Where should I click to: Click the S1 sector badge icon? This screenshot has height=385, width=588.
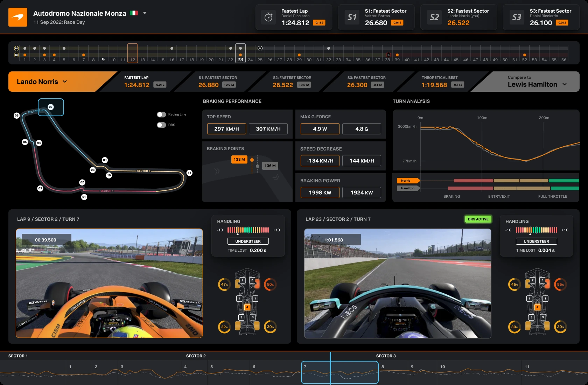click(x=352, y=17)
